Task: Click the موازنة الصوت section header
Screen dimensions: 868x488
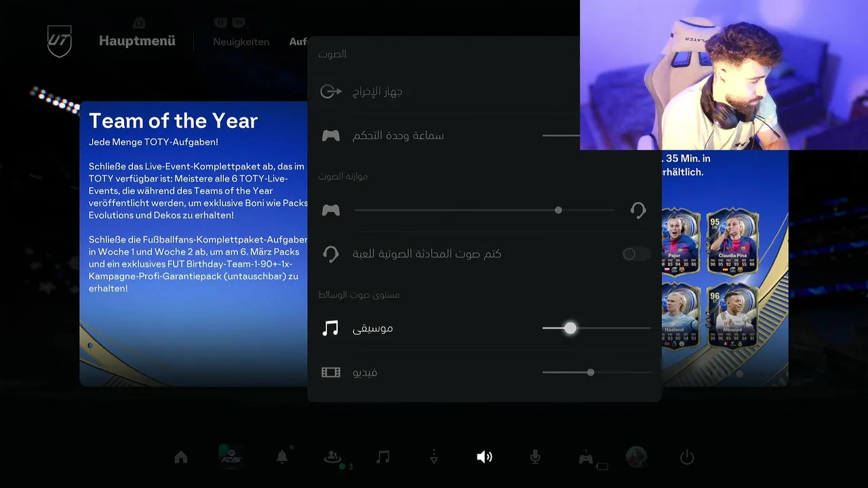Action: [343, 176]
